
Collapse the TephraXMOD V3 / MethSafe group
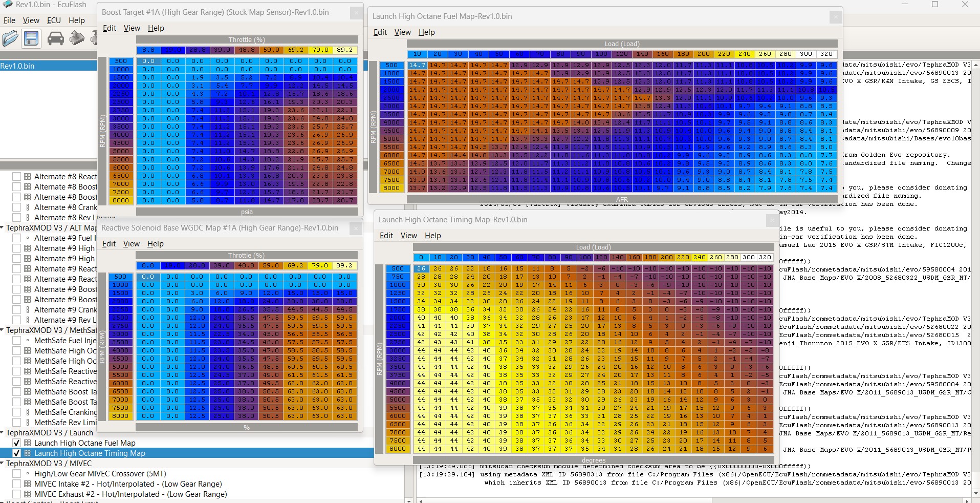click(3, 330)
